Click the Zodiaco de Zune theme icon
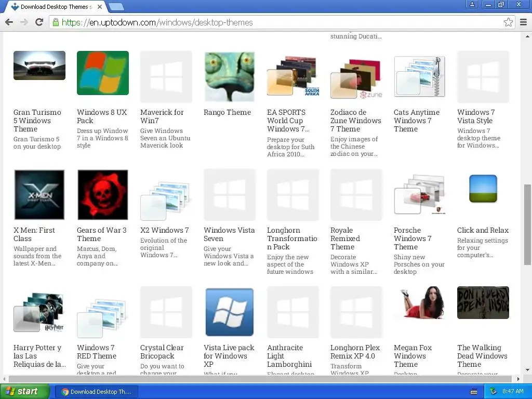Viewport: 532px width, 399px height. point(356,79)
